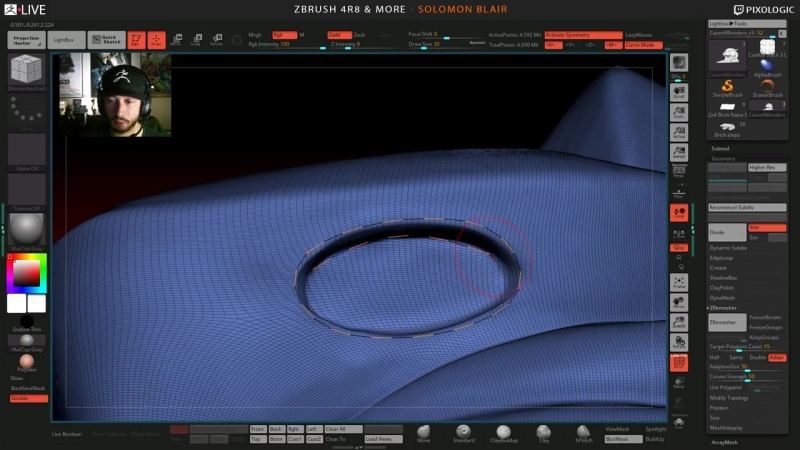Select the EraserBrush tool
This screenshot has height=450, width=800.
click(x=767, y=88)
